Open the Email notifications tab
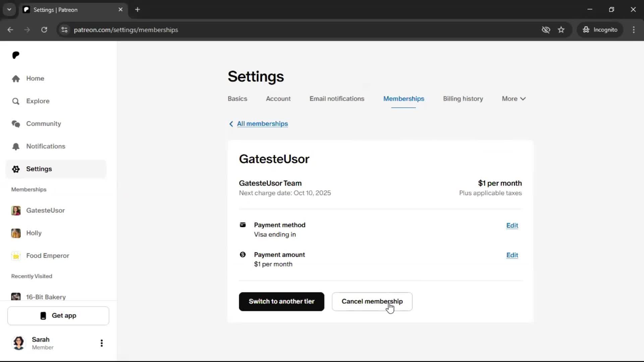The image size is (644, 362). pyautogui.click(x=337, y=99)
